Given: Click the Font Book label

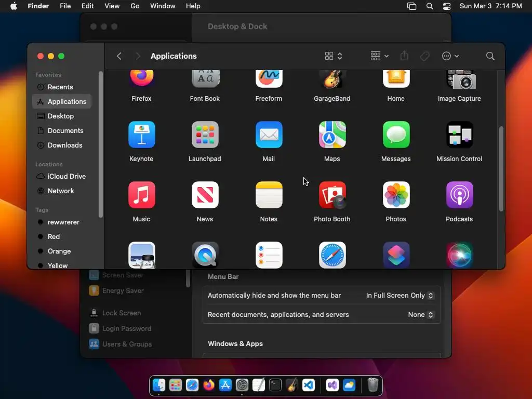Looking at the screenshot, I should 205,98.
